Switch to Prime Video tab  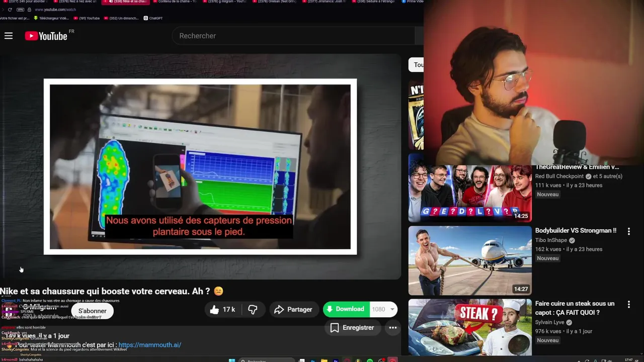(413, 2)
